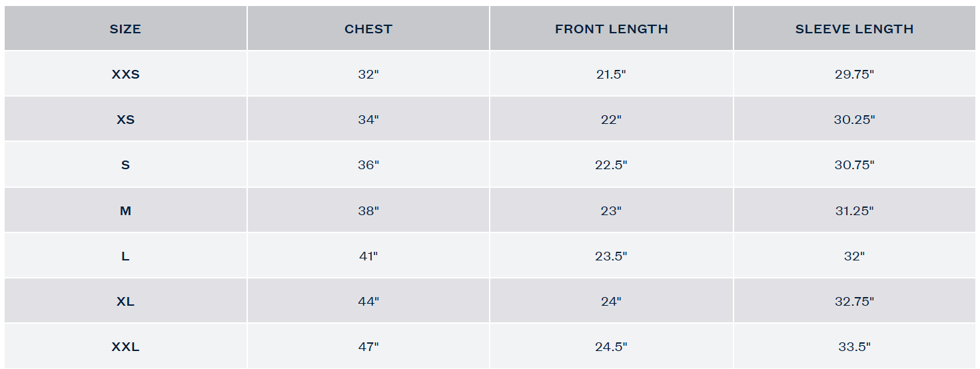Select the XS size row label
Image resolution: width=980 pixels, height=369 pixels.
[x=125, y=120]
